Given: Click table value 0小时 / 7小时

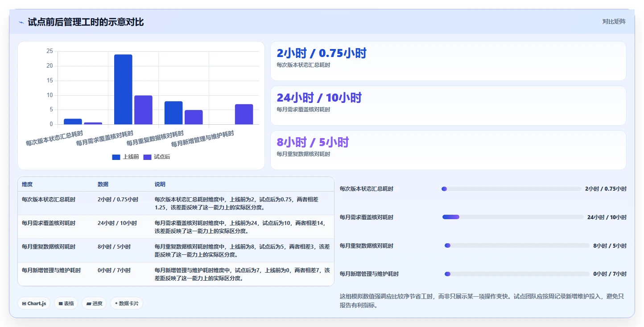Looking at the screenshot, I should 114,270.
